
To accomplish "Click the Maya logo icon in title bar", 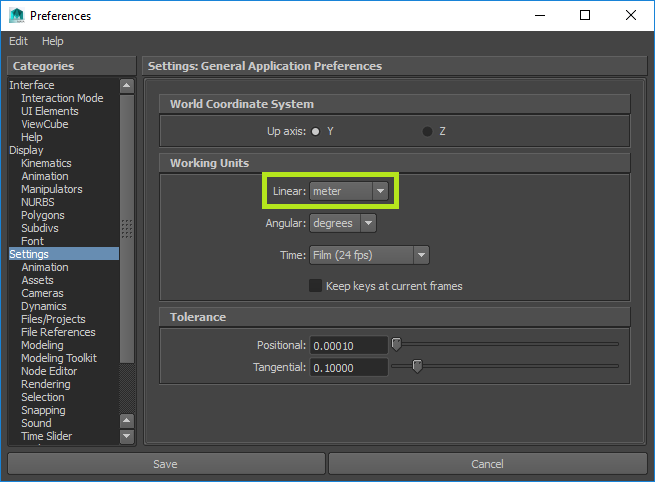I will (x=16, y=16).
